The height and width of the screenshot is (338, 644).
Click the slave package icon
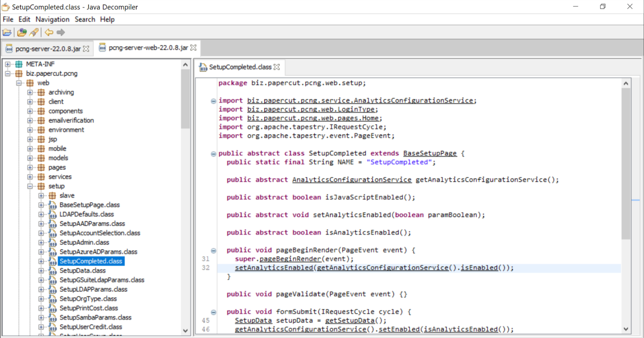pos(52,196)
